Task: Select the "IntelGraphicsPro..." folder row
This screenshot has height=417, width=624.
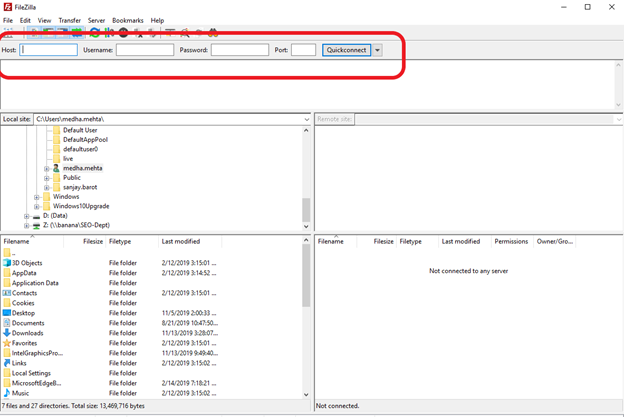Action: tap(111, 353)
